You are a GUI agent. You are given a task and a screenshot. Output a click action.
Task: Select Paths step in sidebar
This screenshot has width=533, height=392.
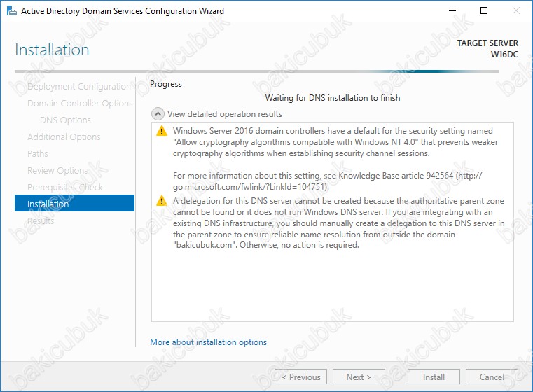point(38,154)
